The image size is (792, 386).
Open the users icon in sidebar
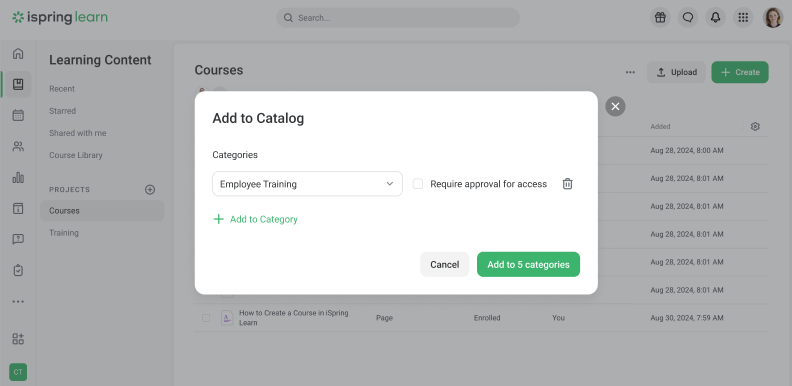pos(18,147)
